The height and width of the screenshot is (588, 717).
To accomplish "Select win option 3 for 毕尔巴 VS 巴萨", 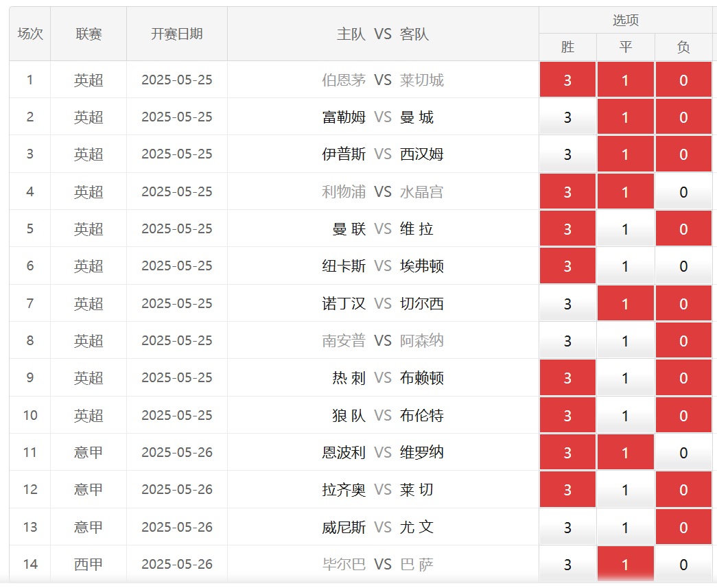I will point(567,564).
